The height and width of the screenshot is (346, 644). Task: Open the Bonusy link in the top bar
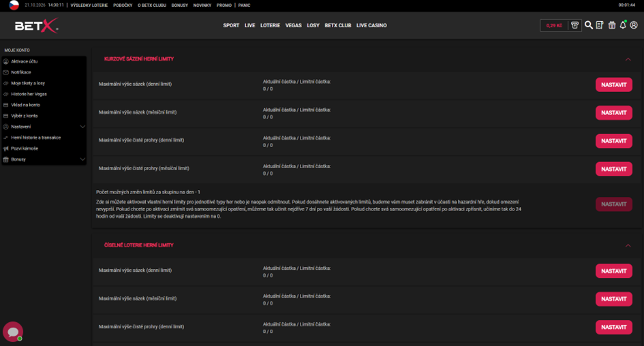[x=179, y=5]
